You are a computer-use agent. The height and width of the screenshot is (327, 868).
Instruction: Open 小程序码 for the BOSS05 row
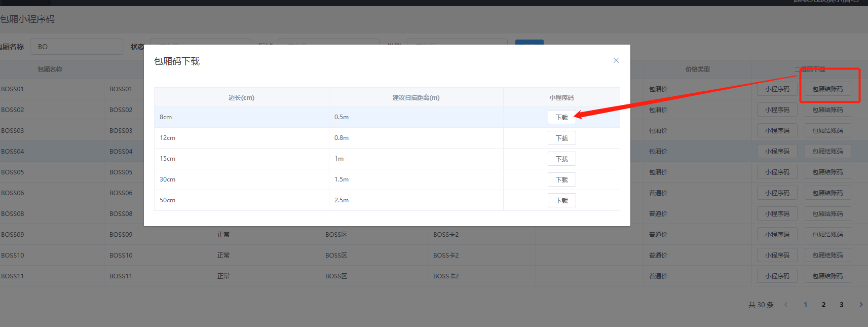[777, 172]
